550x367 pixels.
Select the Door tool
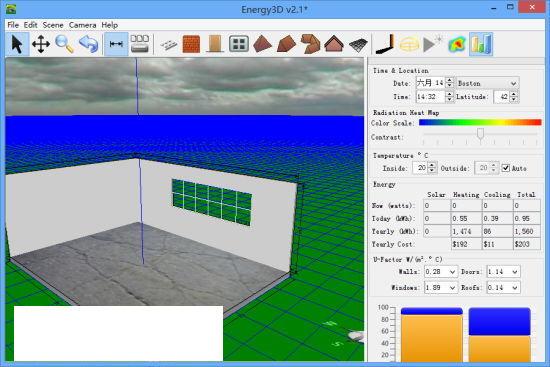pyautogui.click(x=215, y=44)
